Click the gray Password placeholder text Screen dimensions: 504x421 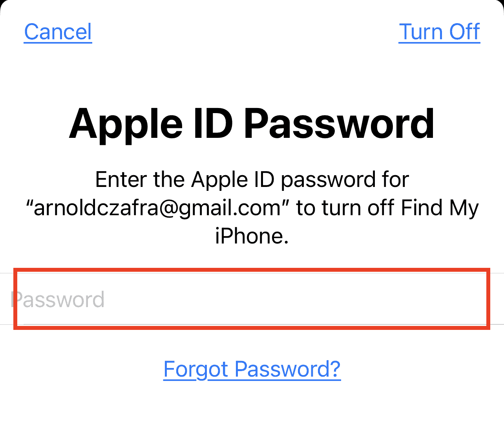[58, 300]
